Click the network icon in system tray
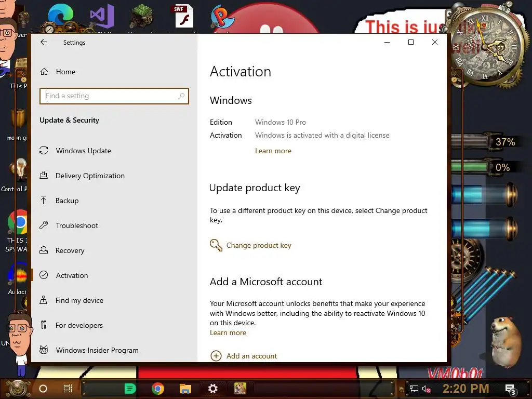532x399 pixels. click(x=414, y=389)
